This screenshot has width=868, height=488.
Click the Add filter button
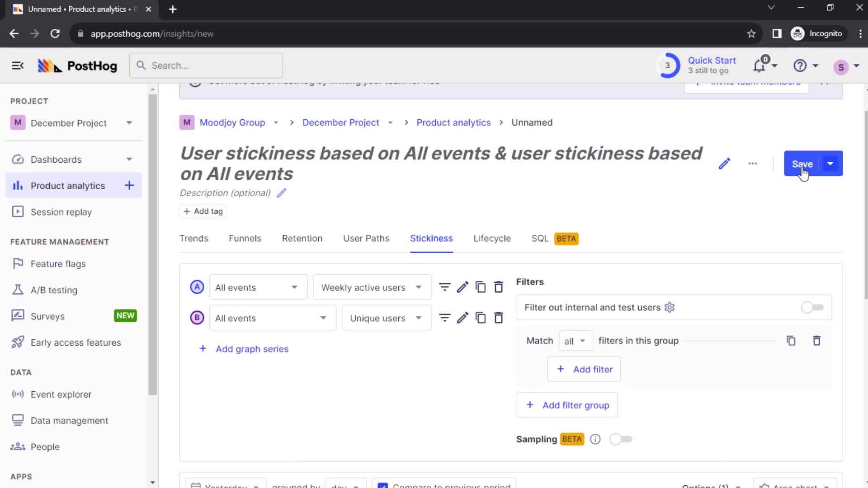584,369
